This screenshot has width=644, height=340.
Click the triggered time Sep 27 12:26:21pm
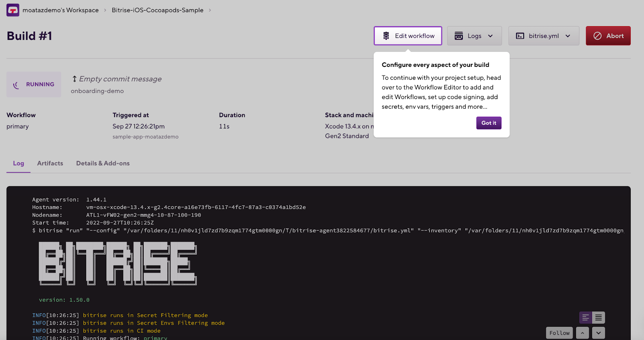tap(138, 126)
